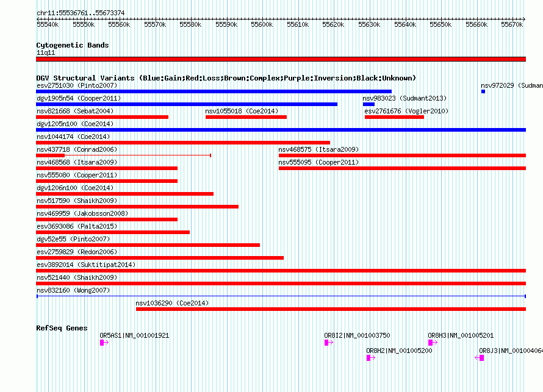Click nsv468575 (Itsara2009) label

click(318, 149)
